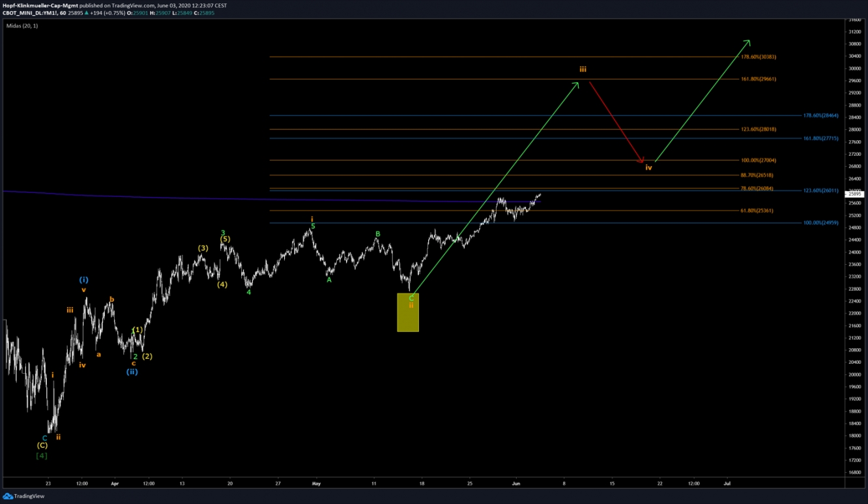Click the 22000 price axis label
Viewport: 868px width, 504px height.
(854, 313)
